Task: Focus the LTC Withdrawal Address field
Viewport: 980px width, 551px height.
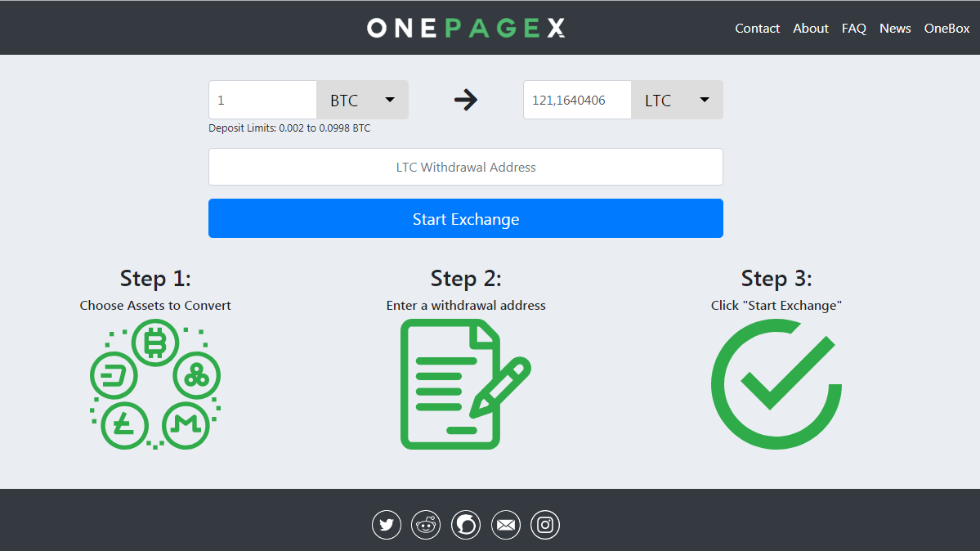Action: pos(466,167)
